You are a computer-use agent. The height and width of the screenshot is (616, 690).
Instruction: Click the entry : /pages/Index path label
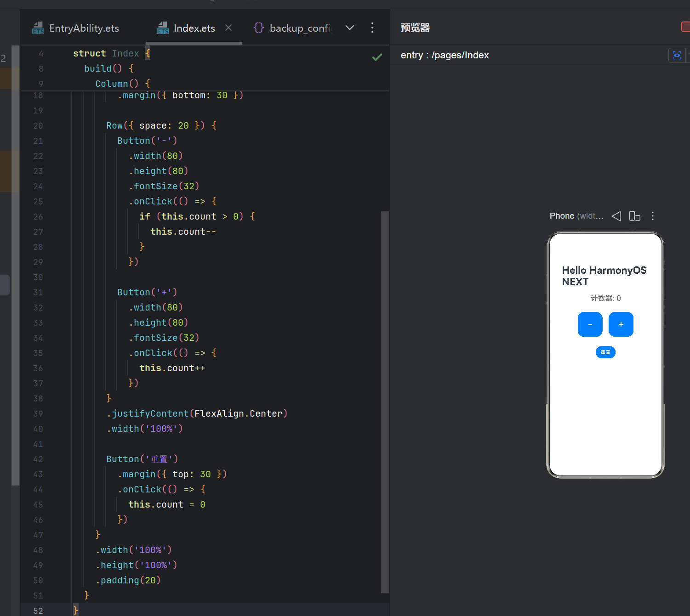[445, 55]
